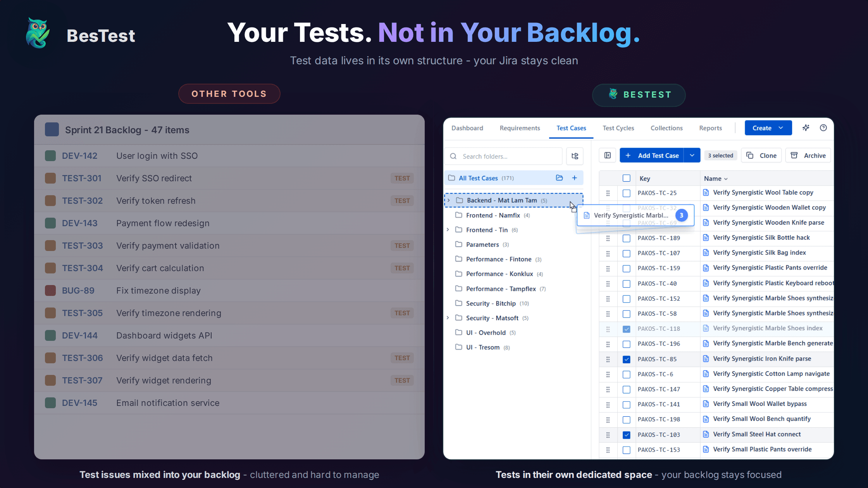Check the PAKOS-TC-189 checkbox
The image size is (868, 488).
pyautogui.click(x=626, y=238)
